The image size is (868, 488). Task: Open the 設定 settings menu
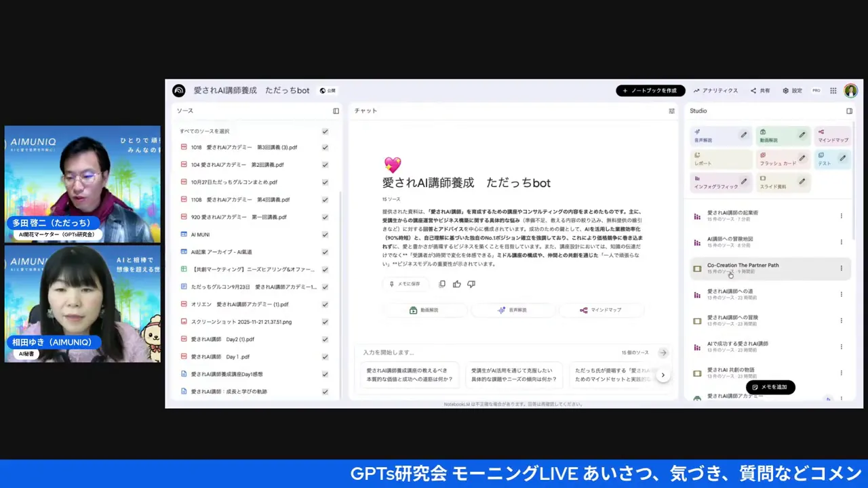coord(792,90)
